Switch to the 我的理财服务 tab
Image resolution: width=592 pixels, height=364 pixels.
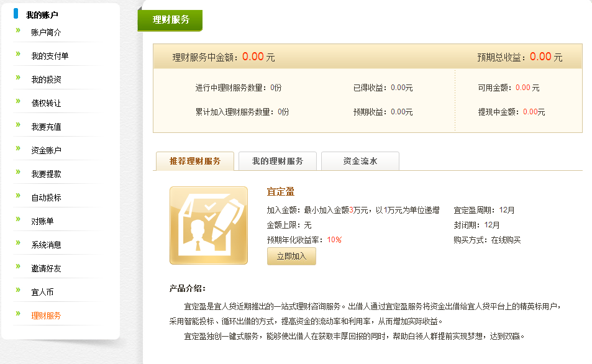point(277,161)
